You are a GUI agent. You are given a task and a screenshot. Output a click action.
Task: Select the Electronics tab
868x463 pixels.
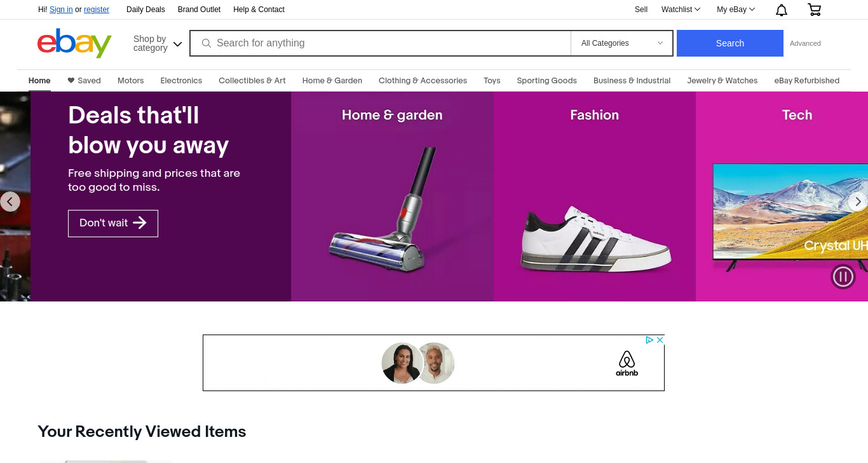tap(181, 81)
